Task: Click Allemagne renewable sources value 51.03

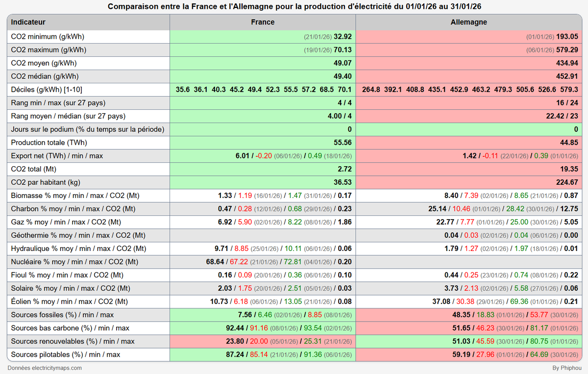Action: click(461, 341)
